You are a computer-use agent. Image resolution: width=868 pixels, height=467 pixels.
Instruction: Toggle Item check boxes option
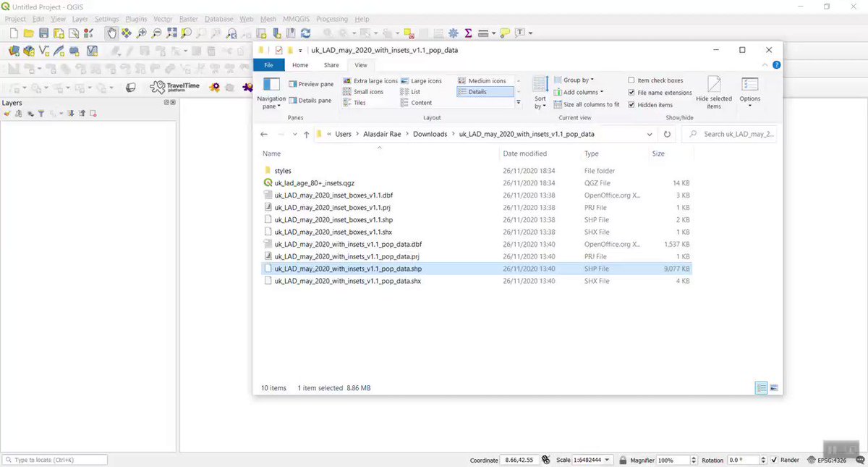(655, 80)
